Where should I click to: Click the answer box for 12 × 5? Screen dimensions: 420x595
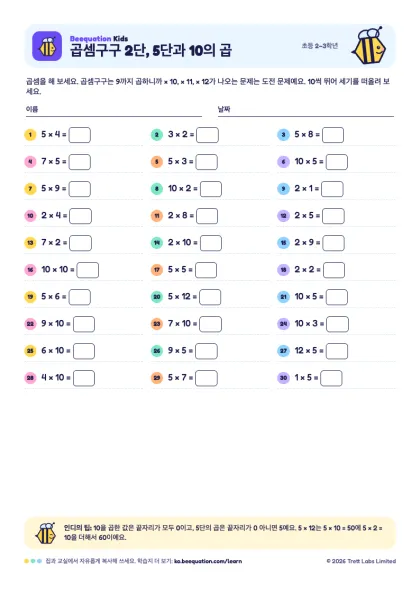click(337, 351)
